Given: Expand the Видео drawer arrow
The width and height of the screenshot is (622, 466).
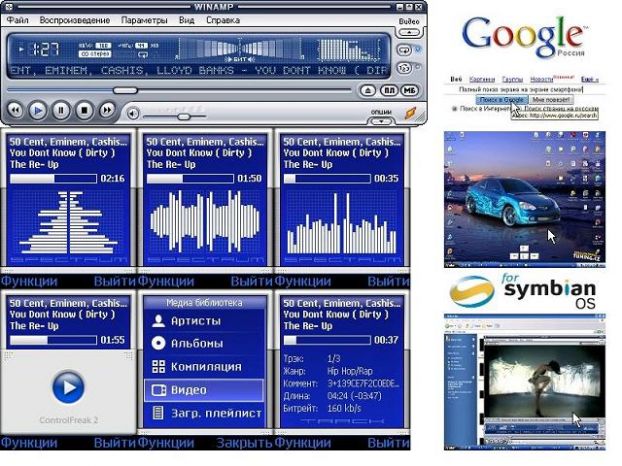Looking at the screenshot, I should (409, 32).
